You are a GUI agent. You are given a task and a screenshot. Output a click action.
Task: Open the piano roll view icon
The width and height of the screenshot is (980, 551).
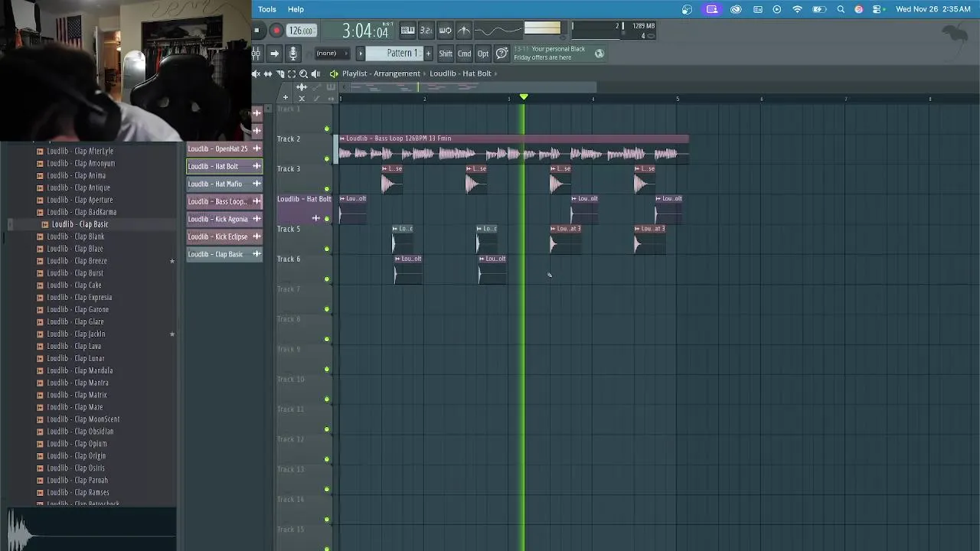point(408,31)
